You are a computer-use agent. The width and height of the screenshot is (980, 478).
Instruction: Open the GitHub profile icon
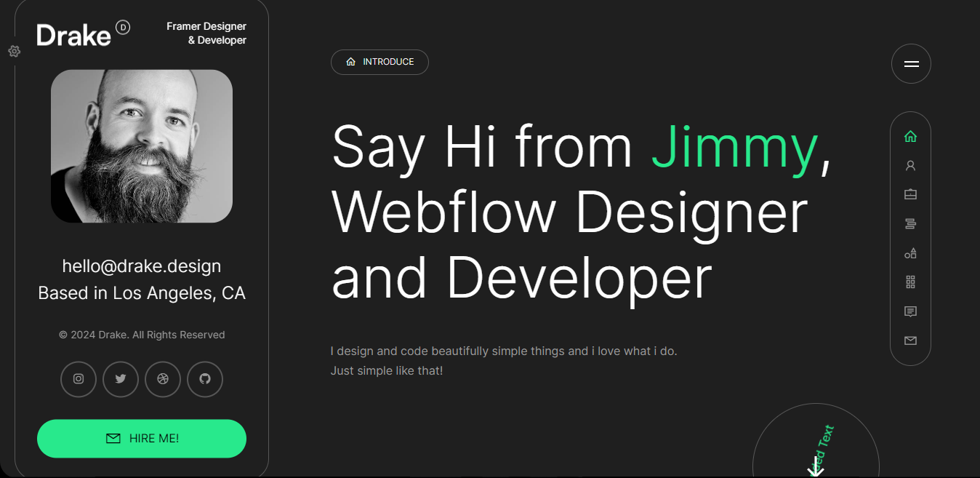coord(204,379)
